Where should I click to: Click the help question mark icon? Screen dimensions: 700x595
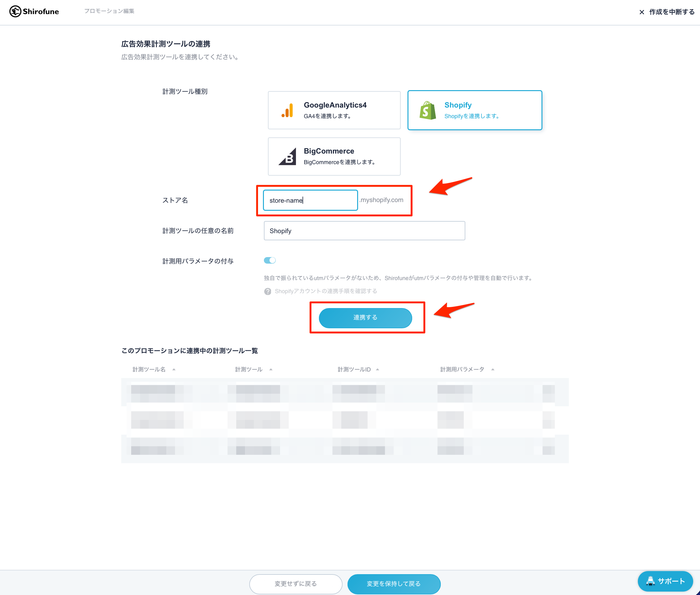tap(268, 291)
